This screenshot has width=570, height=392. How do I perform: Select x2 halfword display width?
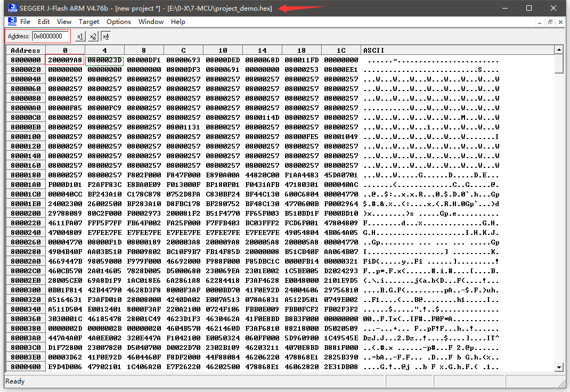[93, 36]
